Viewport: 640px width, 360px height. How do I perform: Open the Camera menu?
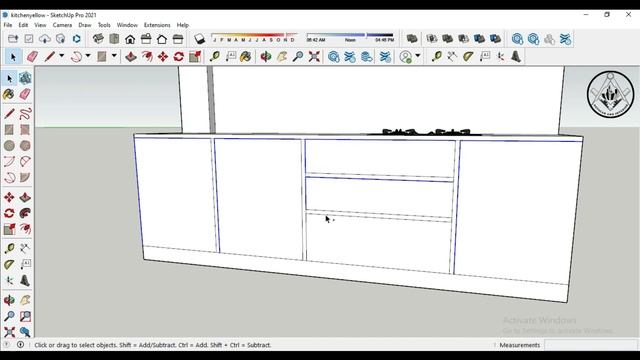[62, 25]
